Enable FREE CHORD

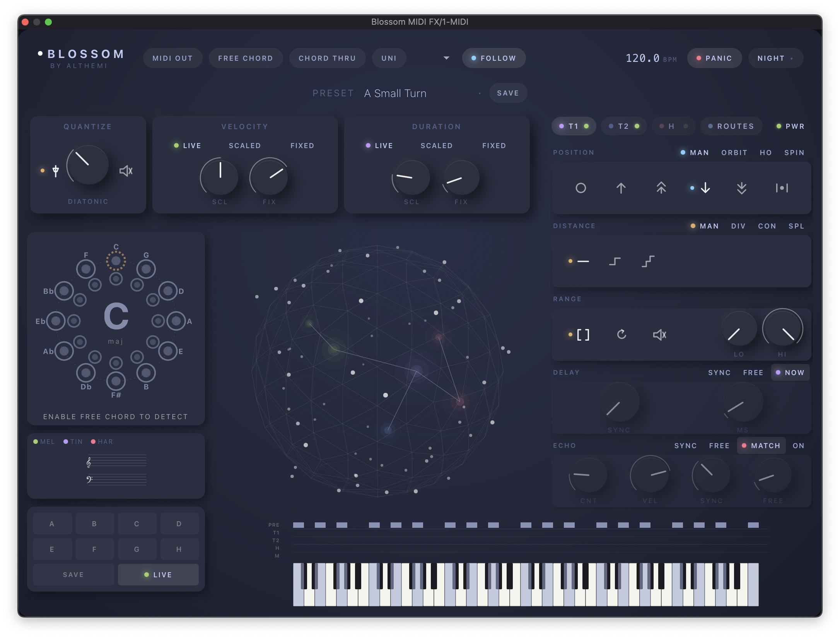click(246, 58)
